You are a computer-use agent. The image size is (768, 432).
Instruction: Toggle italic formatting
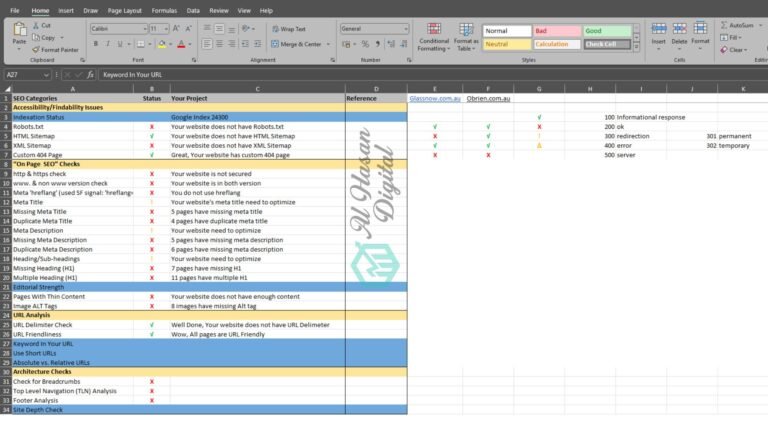point(108,44)
